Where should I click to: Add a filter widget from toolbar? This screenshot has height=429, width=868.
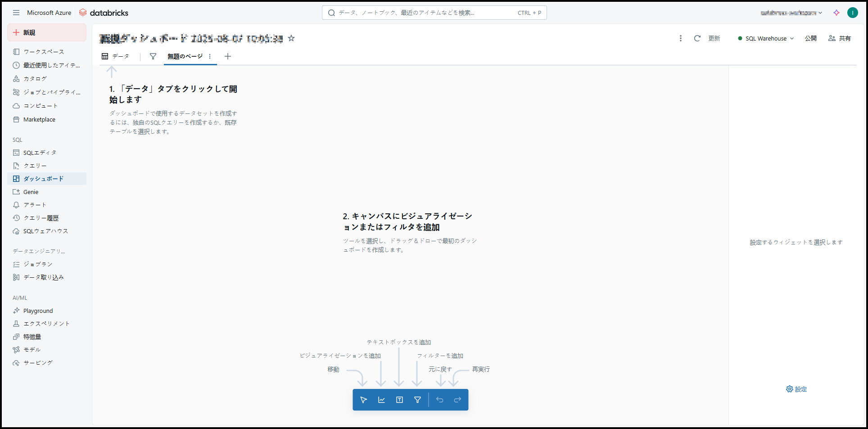click(417, 400)
